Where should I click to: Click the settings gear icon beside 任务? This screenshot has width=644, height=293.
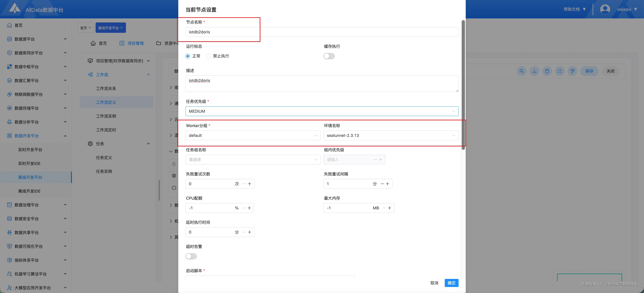coord(90,144)
